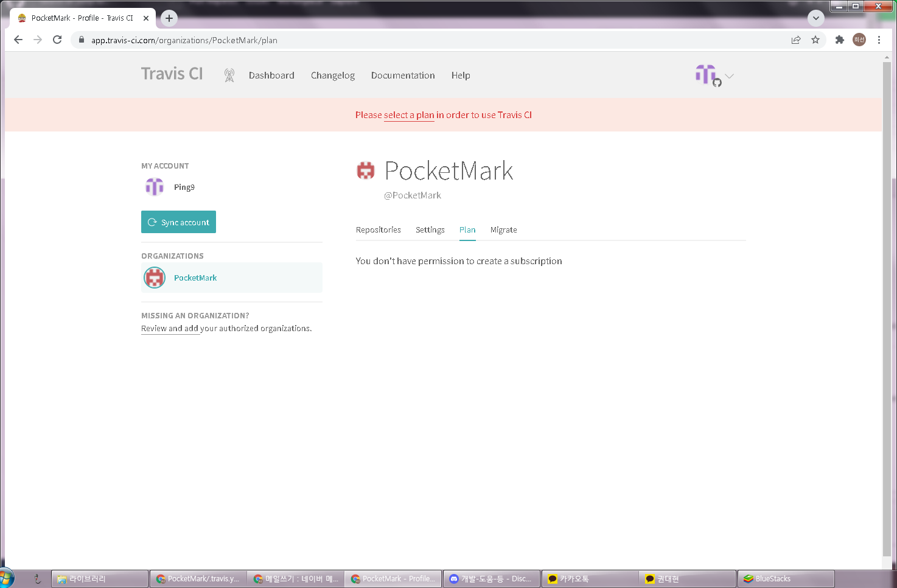Click the @PocketMark handle text
This screenshot has width=897, height=588.
pos(413,195)
